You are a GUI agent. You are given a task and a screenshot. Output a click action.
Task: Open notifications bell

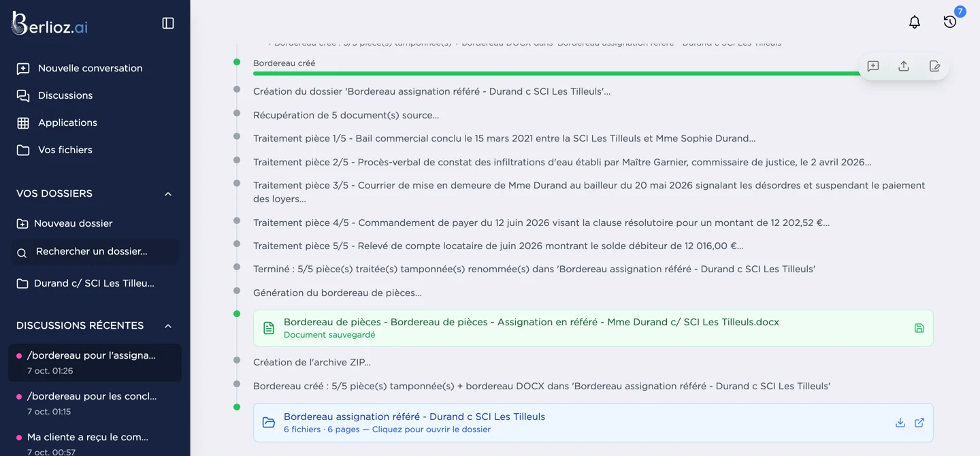click(915, 22)
